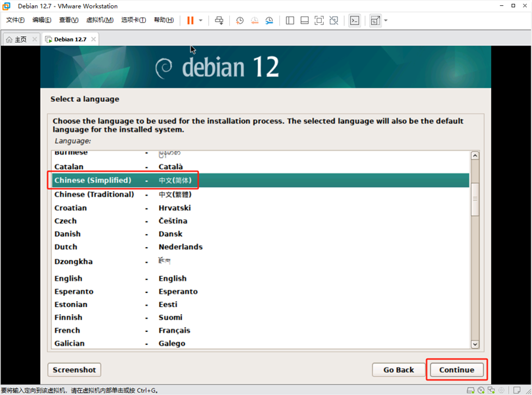Viewport: 532px width, 395px height.
Task: Select Dutch in the language list
Action: (261, 247)
